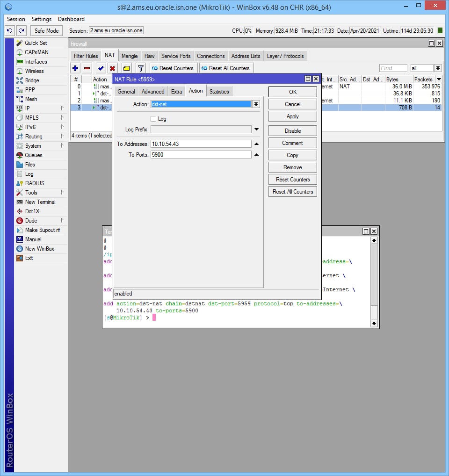The image size is (449, 476).
Task: Click the To Addresses input field
Action: [x=201, y=144]
